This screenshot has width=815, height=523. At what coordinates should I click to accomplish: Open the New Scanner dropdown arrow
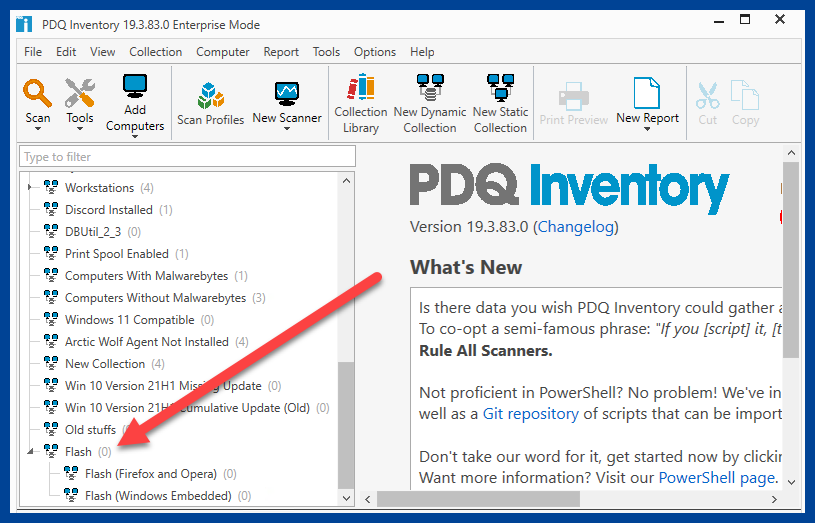click(x=287, y=128)
